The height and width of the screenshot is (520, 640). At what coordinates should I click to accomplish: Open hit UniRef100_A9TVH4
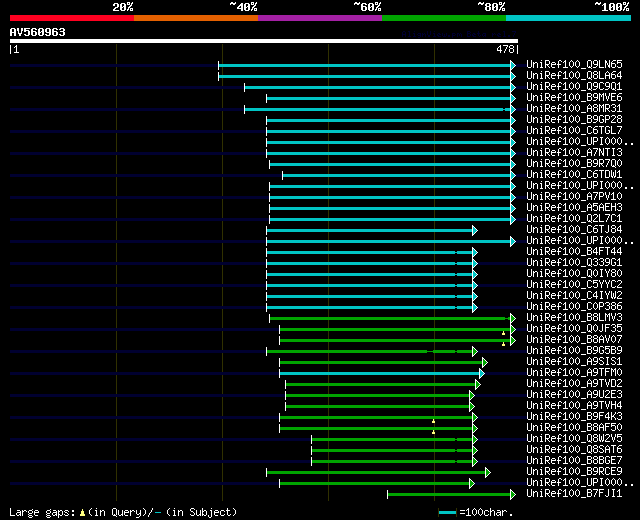574,406
